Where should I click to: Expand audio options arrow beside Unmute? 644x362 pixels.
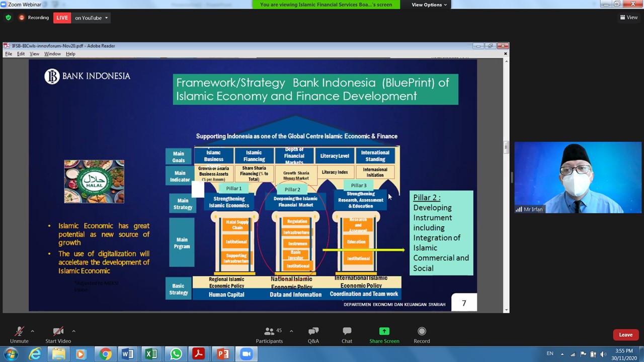(x=32, y=331)
